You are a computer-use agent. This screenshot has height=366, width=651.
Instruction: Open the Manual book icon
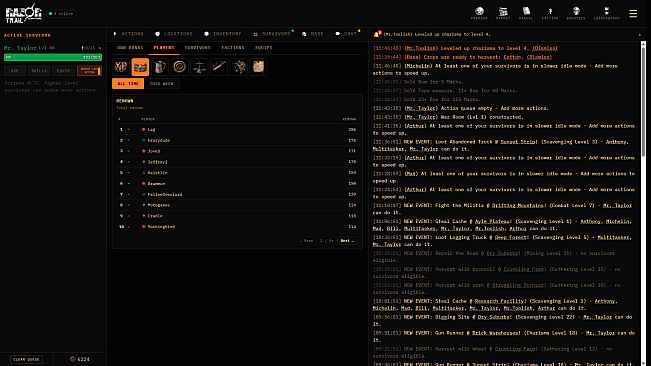526,13
